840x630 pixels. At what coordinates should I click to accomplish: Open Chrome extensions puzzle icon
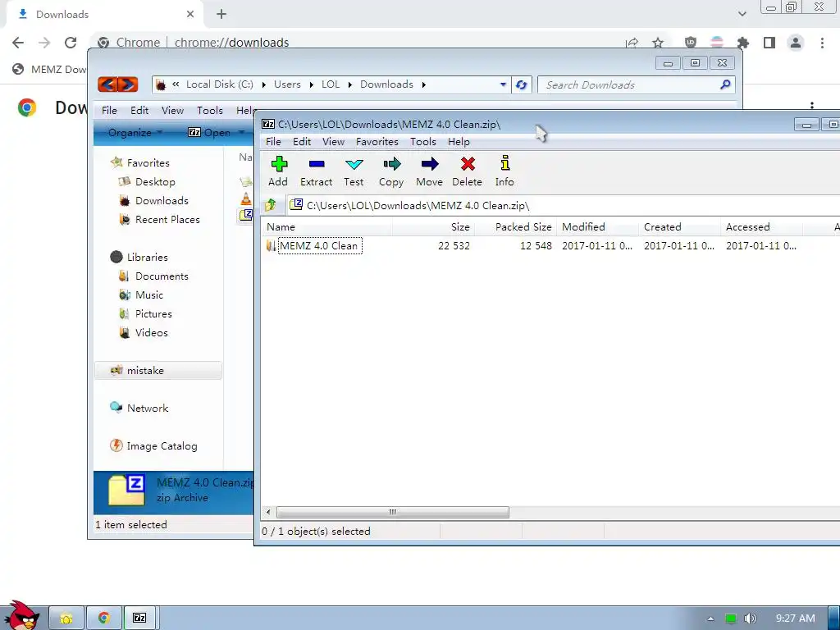[743, 43]
